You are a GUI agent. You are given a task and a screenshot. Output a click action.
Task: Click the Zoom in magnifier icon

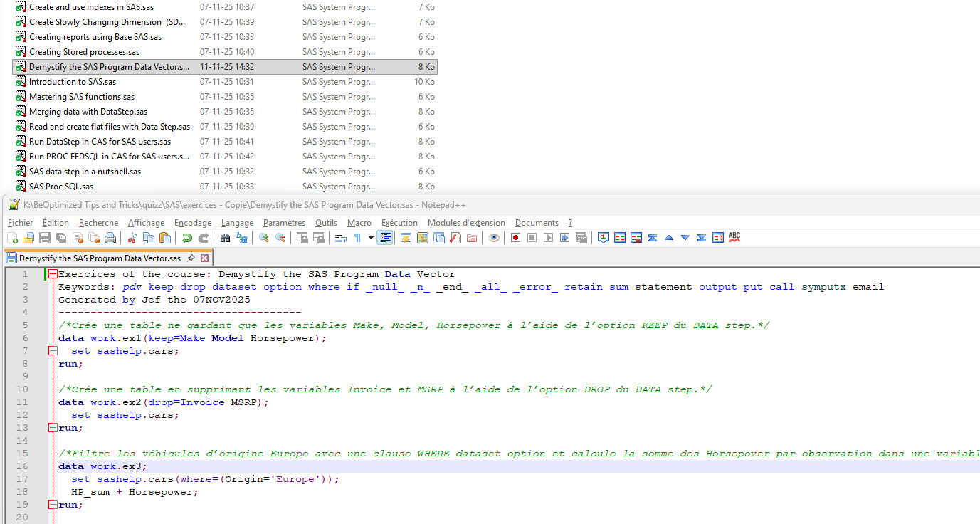pyautogui.click(x=264, y=238)
